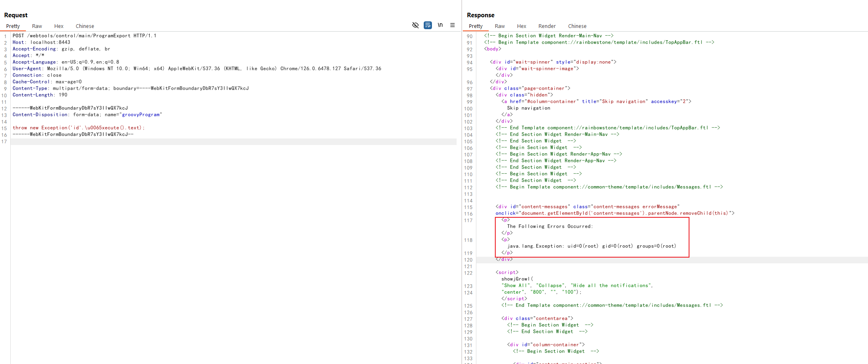Screen dimensions: 868x364
Task: Toggle show non-printable characters (\n) icon
Action: pos(440,25)
